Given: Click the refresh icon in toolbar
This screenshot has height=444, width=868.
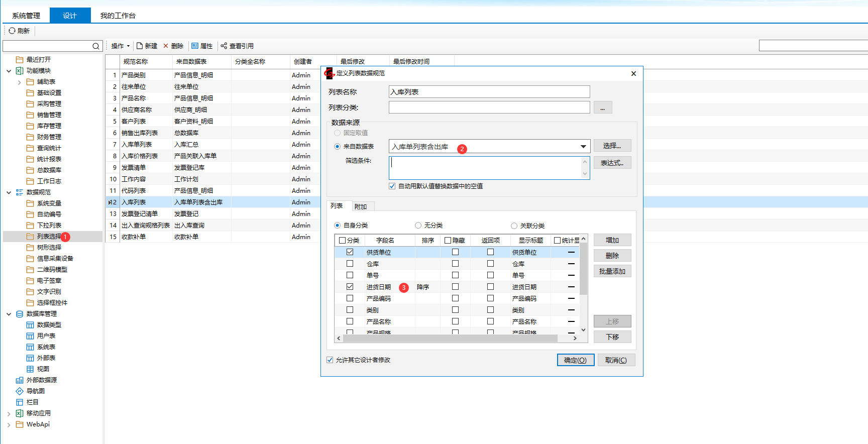Looking at the screenshot, I should click(x=12, y=31).
